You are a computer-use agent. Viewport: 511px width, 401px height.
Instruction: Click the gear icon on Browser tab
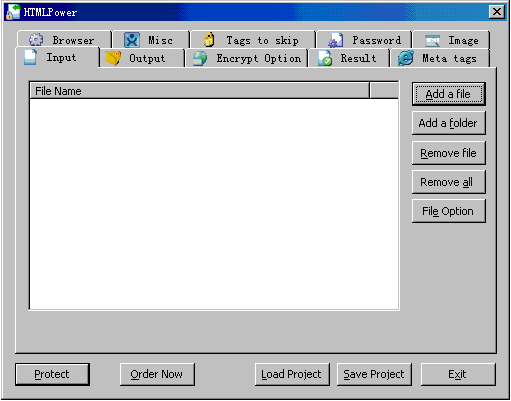[x=36, y=40]
